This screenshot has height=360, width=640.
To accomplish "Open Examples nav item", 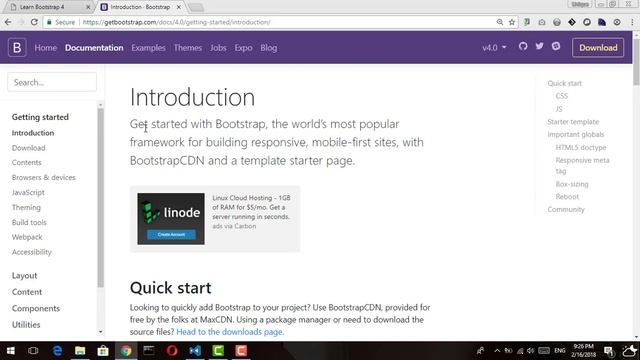I will click(148, 48).
